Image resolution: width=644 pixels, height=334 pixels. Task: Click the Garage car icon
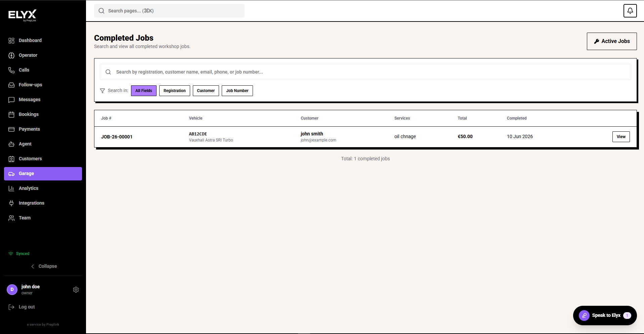click(x=11, y=174)
